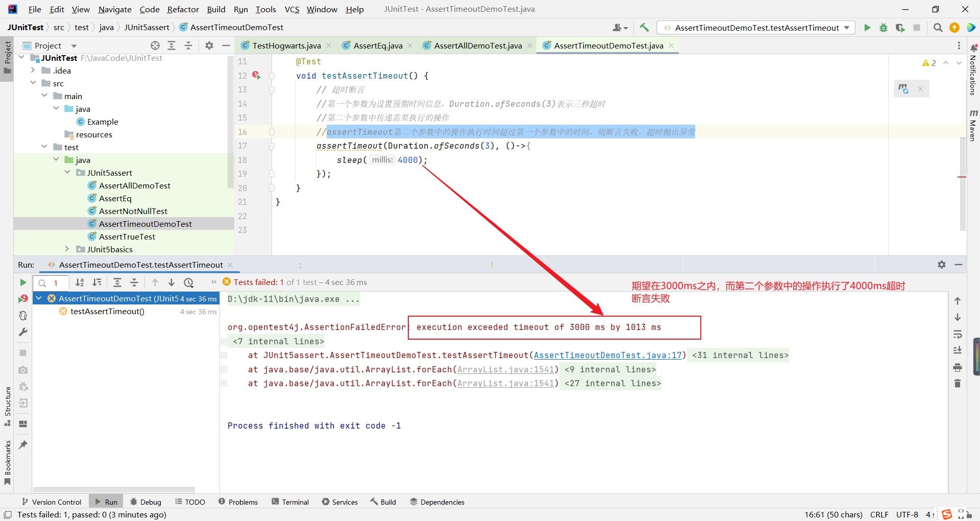Image resolution: width=980 pixels, height=521 pixels.
Task: Open Search Everywhere with the magnifier icon
Action: (x=938, y=28)
